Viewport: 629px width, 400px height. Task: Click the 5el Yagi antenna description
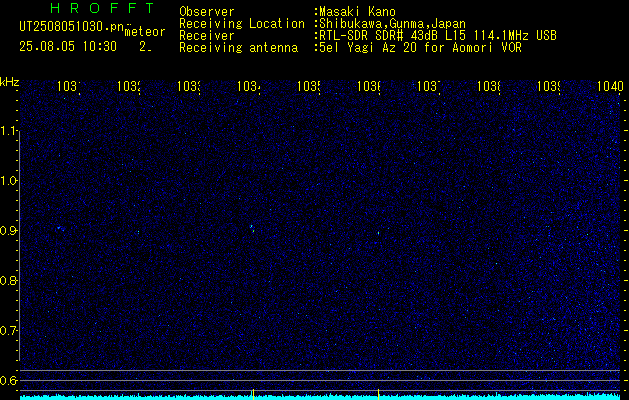point(418,48)
